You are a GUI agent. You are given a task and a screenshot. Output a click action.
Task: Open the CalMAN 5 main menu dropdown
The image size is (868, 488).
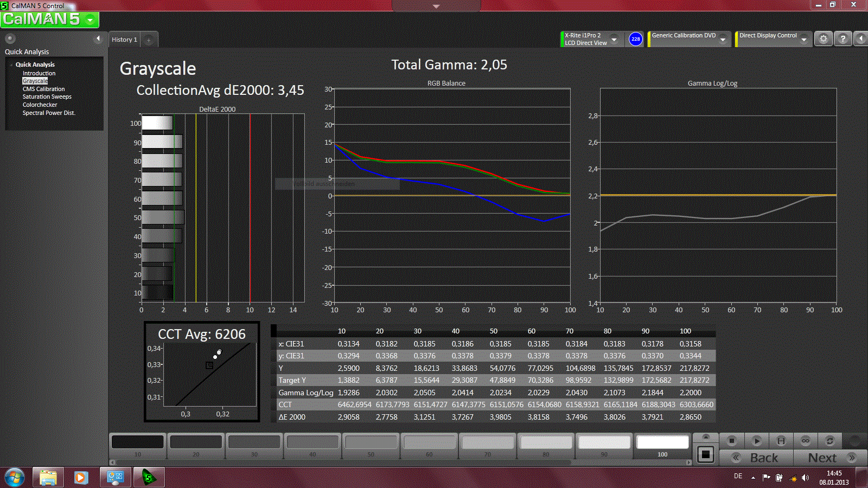[x=91, y=20]
